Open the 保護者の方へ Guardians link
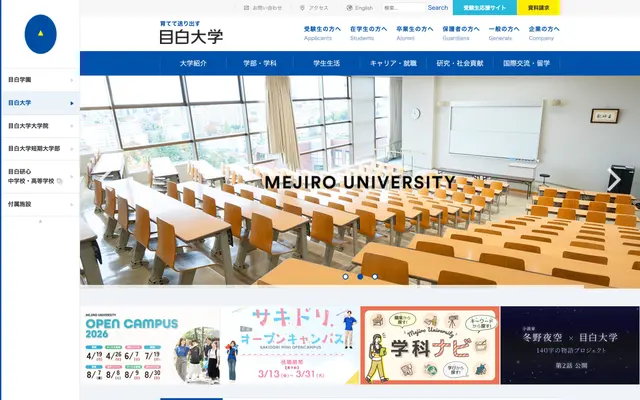The image size is (640, 400). (461, 33)
